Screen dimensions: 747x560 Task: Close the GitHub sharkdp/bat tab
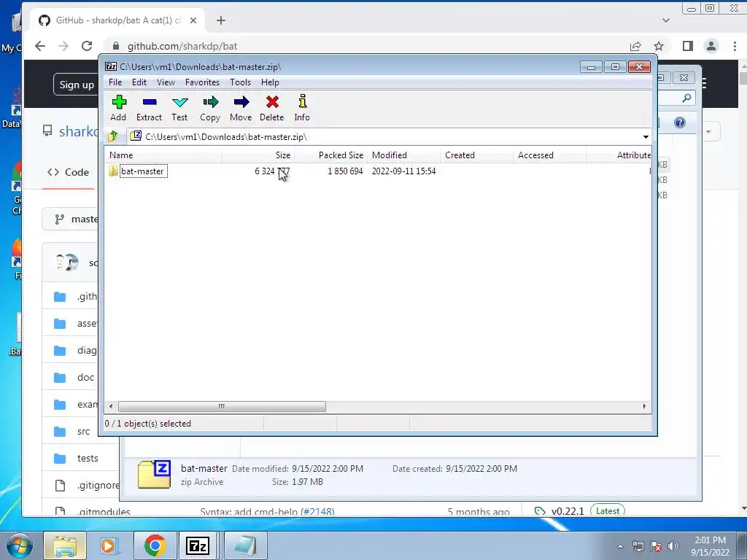click(193, 20)
